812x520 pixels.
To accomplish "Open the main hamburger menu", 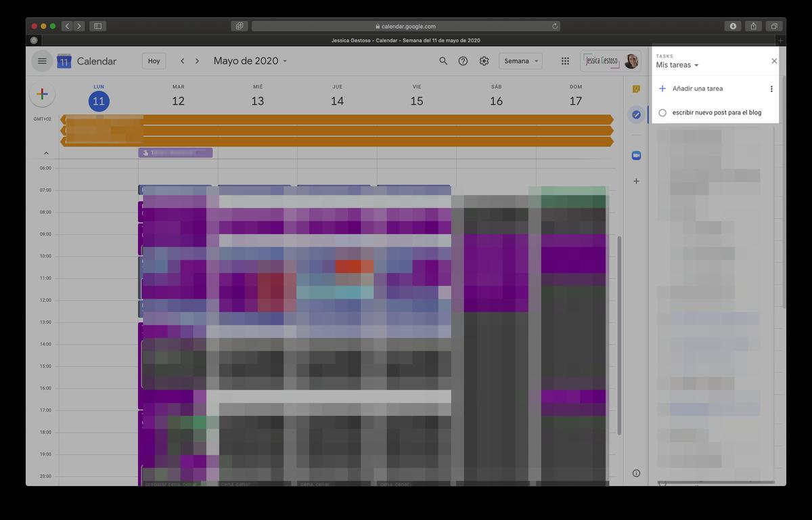I will tap(42, 61).
